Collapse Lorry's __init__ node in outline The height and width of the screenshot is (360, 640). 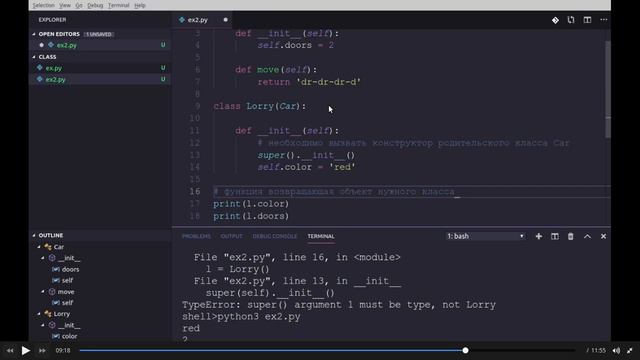click(x=43, y=325)
